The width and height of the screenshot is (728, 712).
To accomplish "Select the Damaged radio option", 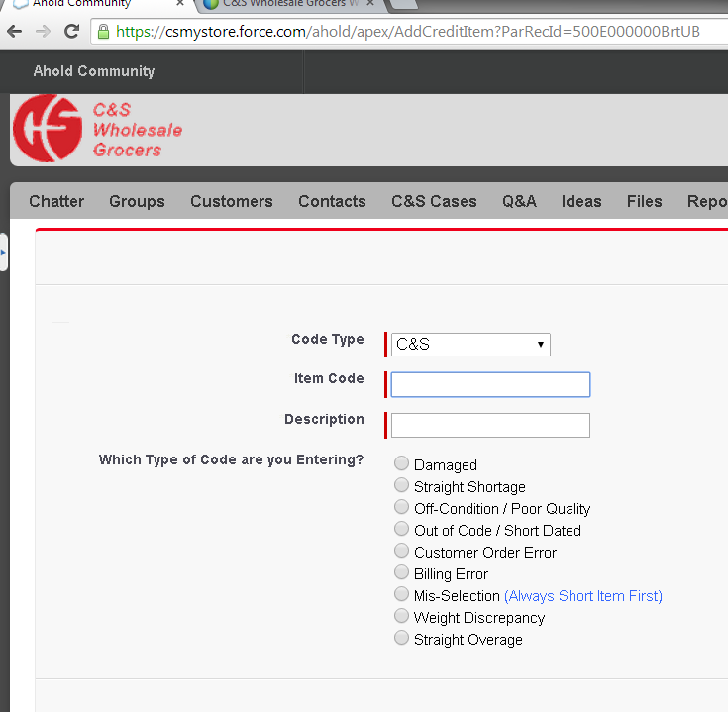I will tap(401, 463).
